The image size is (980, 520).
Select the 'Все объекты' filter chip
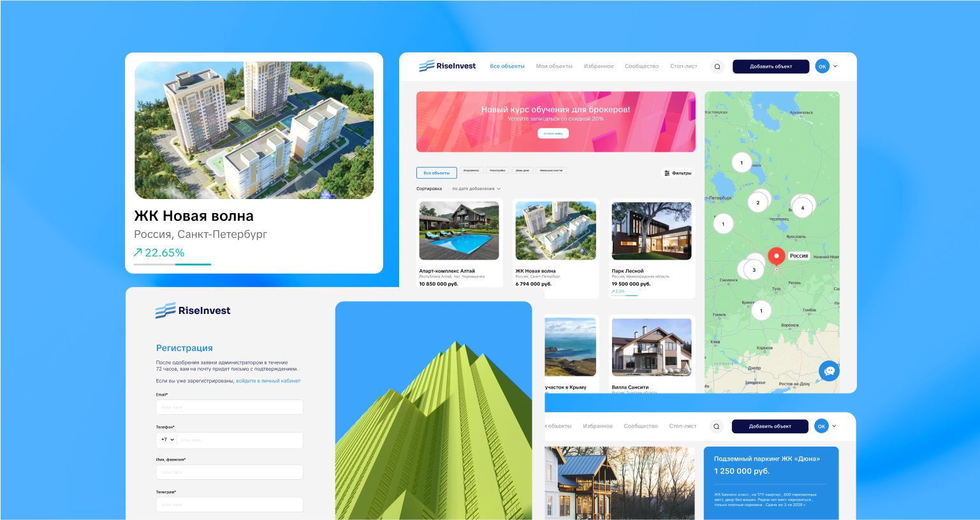click(437, 173)
